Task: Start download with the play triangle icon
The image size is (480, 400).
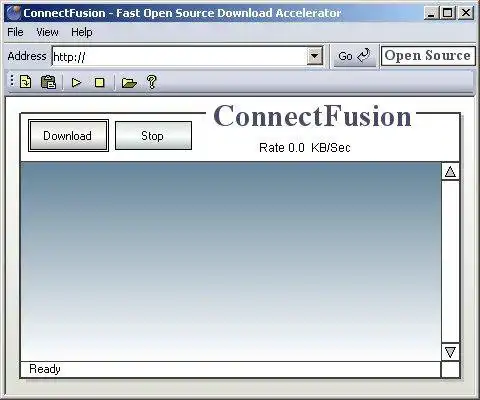Action: tap(77, 82)
